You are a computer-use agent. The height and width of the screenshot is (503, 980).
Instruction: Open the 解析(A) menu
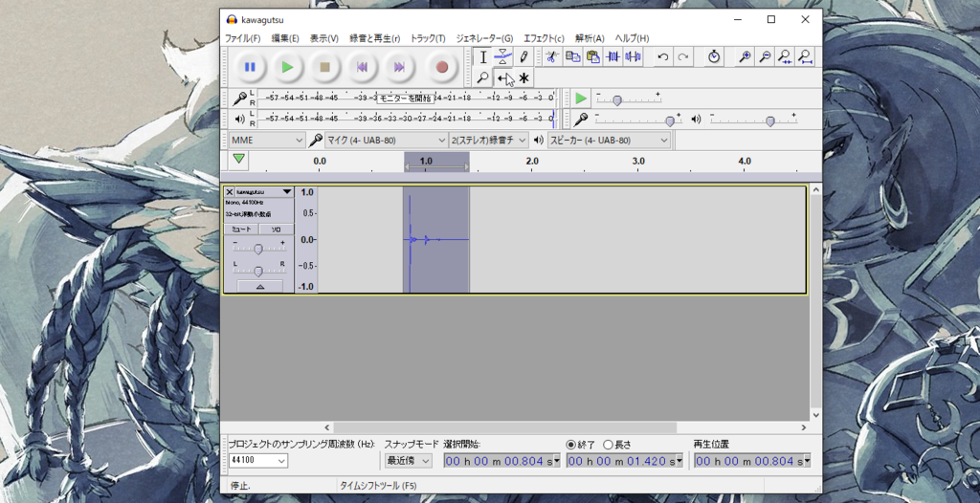point(590,38)
